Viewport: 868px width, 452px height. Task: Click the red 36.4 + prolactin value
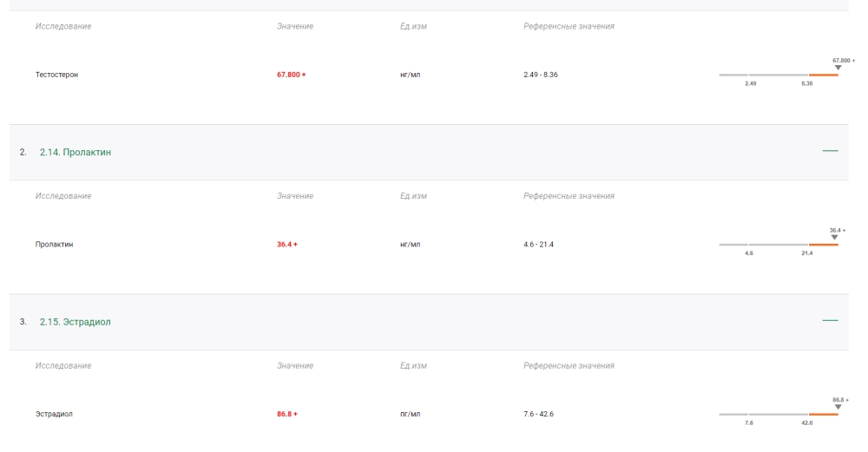(x=286, y=245)
